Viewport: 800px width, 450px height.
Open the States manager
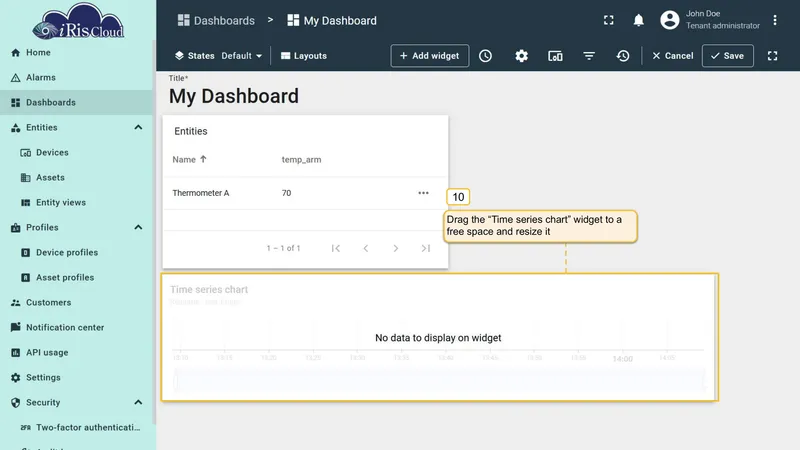194,56
